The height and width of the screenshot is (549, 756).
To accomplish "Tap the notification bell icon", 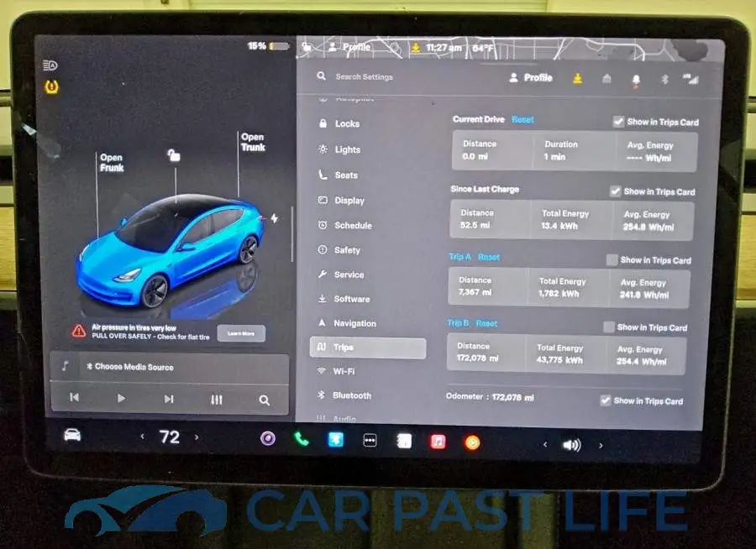I will [636, 80].
